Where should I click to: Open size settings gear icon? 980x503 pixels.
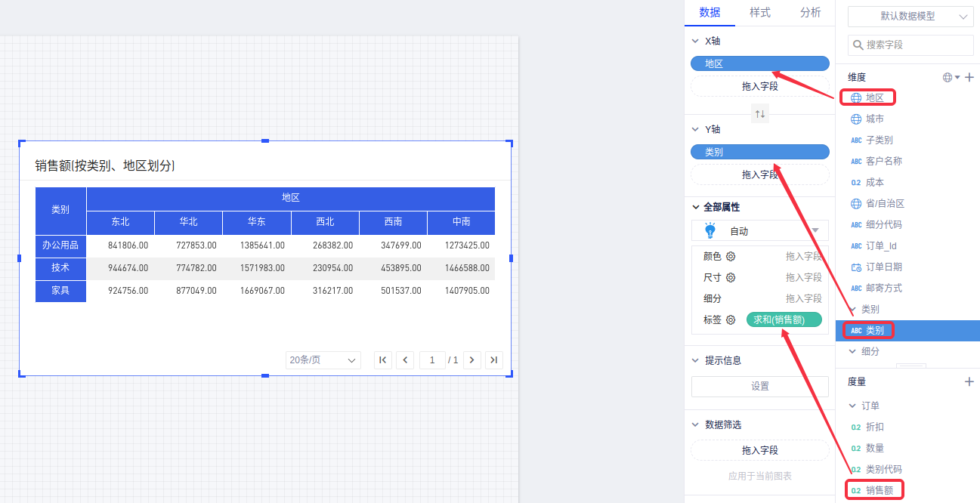pos(731,277)
